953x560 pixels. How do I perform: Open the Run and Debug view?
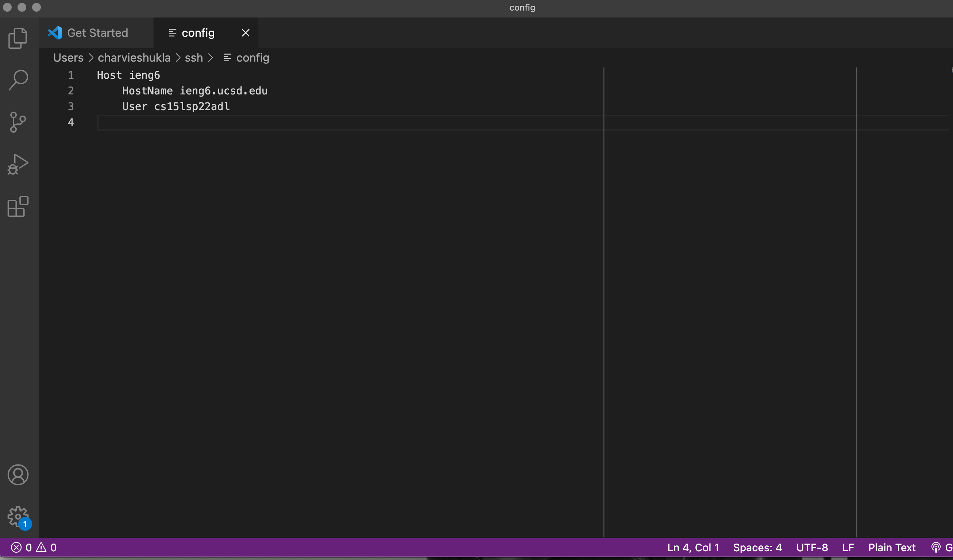pyautogui.click(x=18, y=164)
